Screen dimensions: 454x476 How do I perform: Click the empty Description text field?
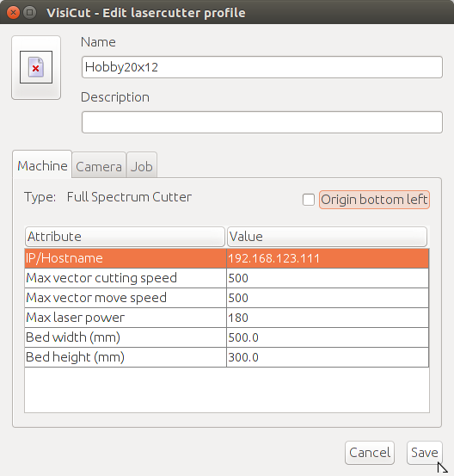click(x=262, y=122)
